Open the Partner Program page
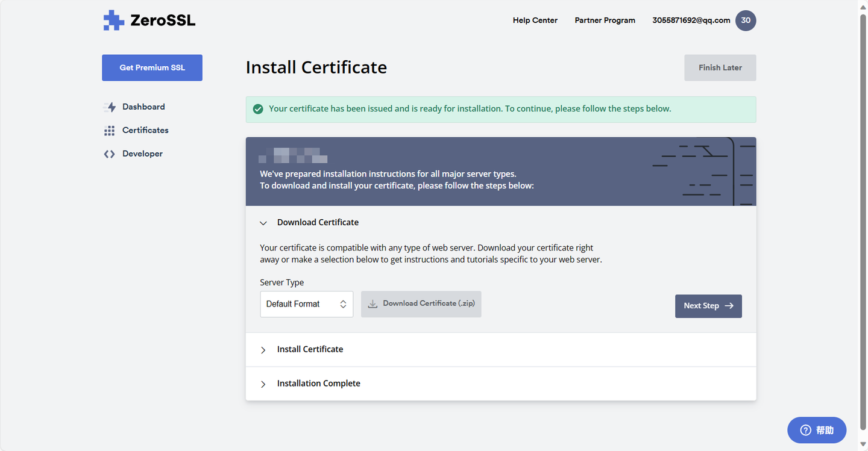The height and width of the screenshot is (451, 868). pos(605,20)
